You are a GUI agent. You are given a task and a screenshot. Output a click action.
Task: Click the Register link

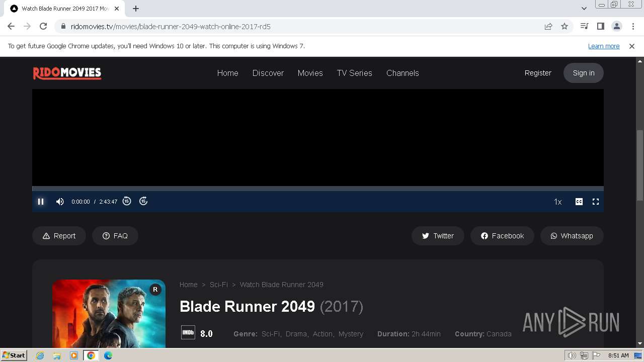tap(538, 73)
